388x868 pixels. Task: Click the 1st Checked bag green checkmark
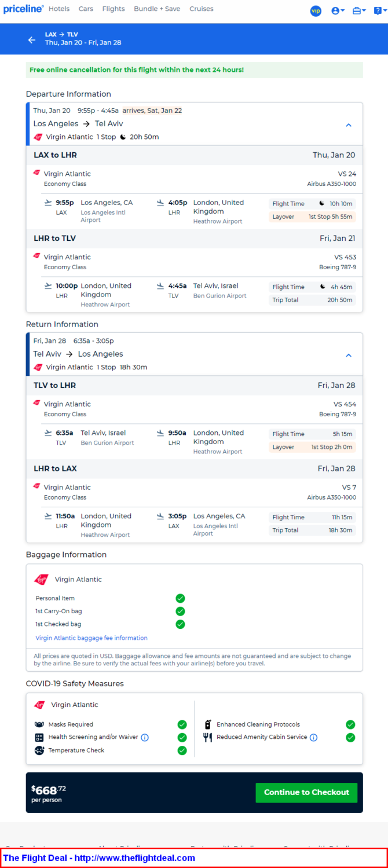click(x=180, y=624)
